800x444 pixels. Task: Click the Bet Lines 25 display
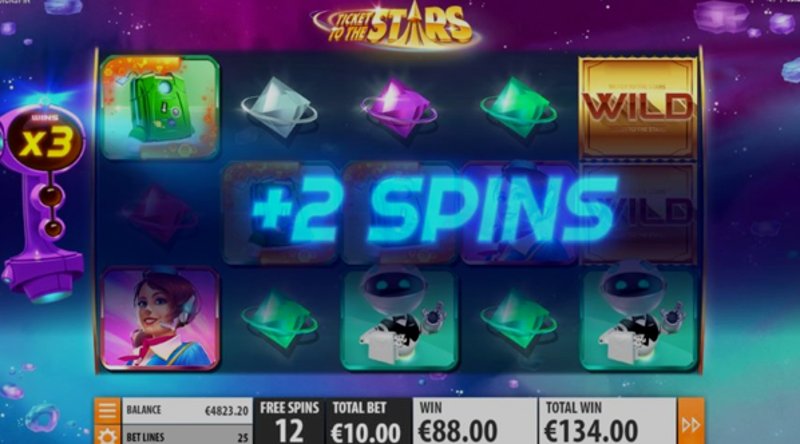tap(187, 437)
